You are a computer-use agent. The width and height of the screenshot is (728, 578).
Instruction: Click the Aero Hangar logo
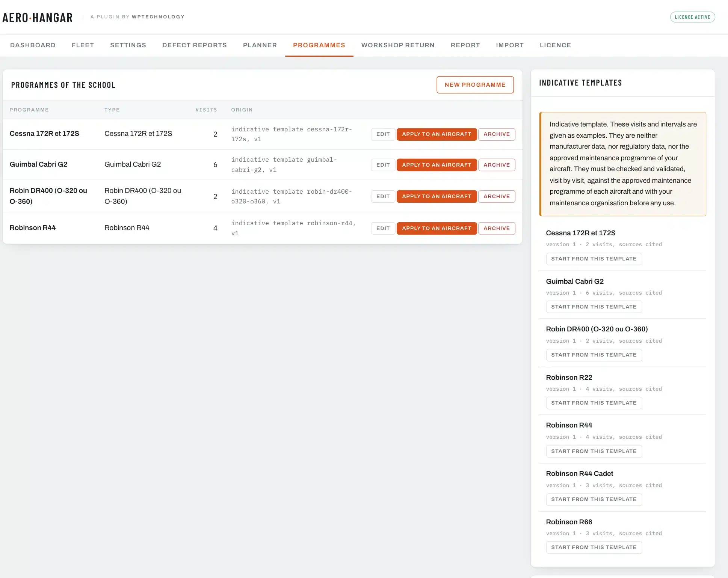[x=38, y=18]
